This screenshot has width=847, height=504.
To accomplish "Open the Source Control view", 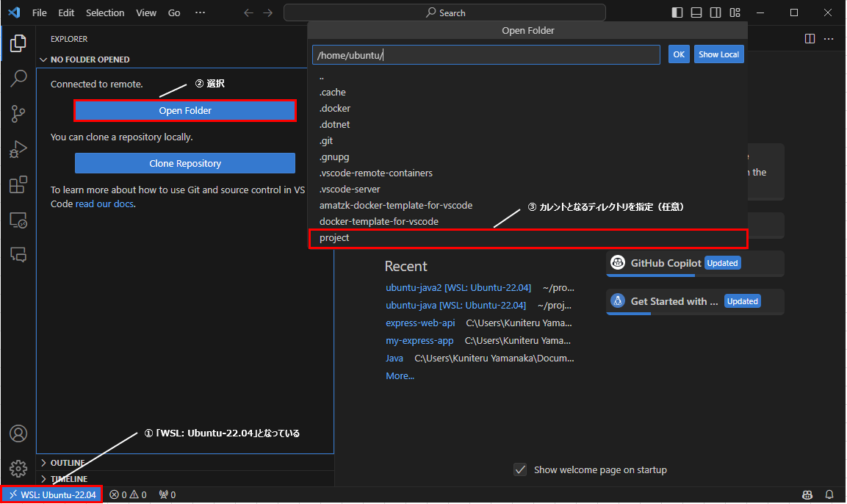I will 18,113.
